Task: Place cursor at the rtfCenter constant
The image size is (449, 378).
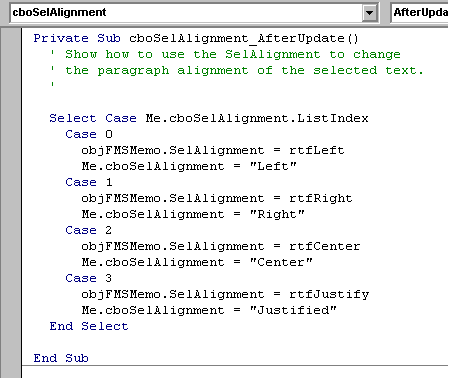Action: point(325,246)
